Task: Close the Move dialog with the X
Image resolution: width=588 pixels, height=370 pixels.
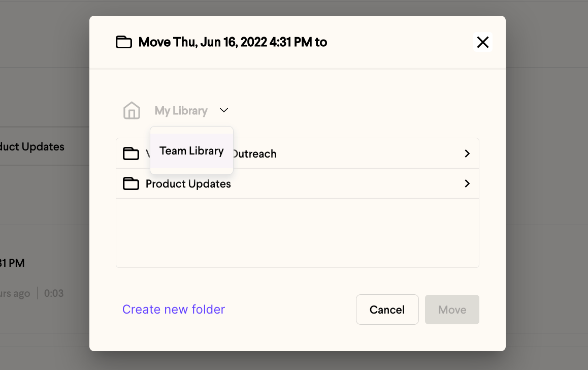Action: click(482, 42)
